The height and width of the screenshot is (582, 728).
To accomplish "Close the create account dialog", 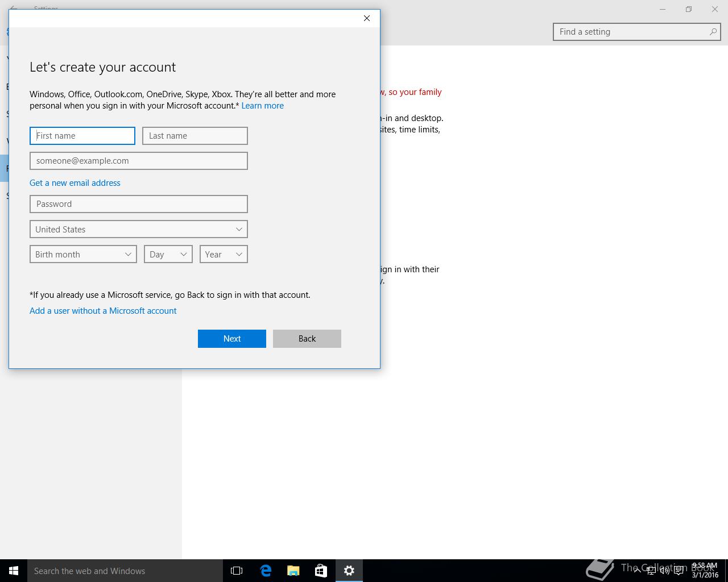I will [x=367, y=18].
